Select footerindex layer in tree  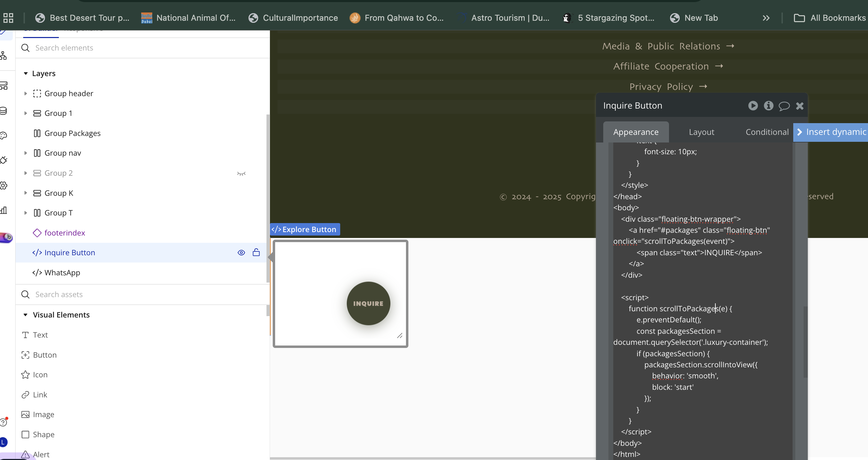pos(65,233)
